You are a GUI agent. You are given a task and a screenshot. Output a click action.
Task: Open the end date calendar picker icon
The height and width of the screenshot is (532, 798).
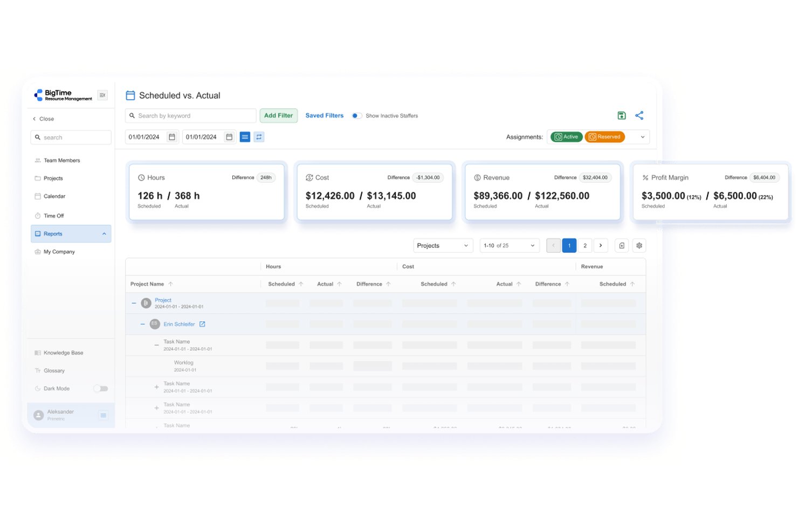coord(229,137)
